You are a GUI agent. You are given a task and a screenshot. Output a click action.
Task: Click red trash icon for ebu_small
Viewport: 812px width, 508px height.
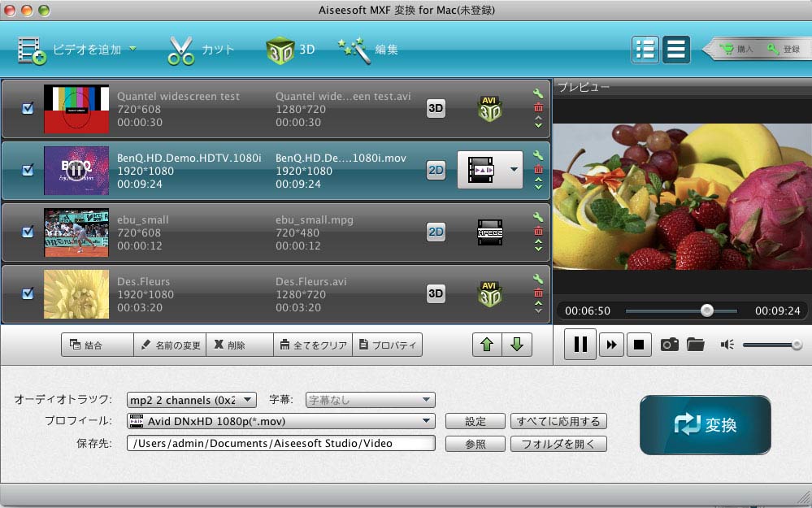[x=538, y=231]
